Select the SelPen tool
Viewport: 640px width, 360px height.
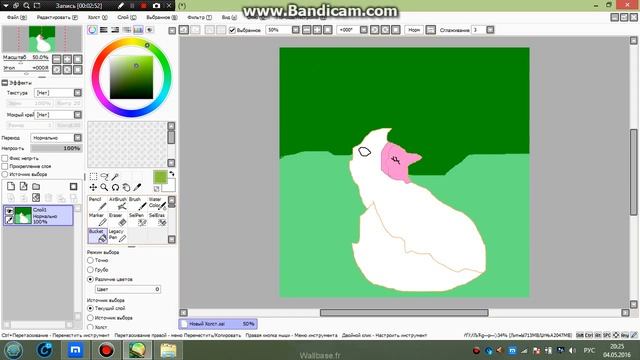(137, 219)
